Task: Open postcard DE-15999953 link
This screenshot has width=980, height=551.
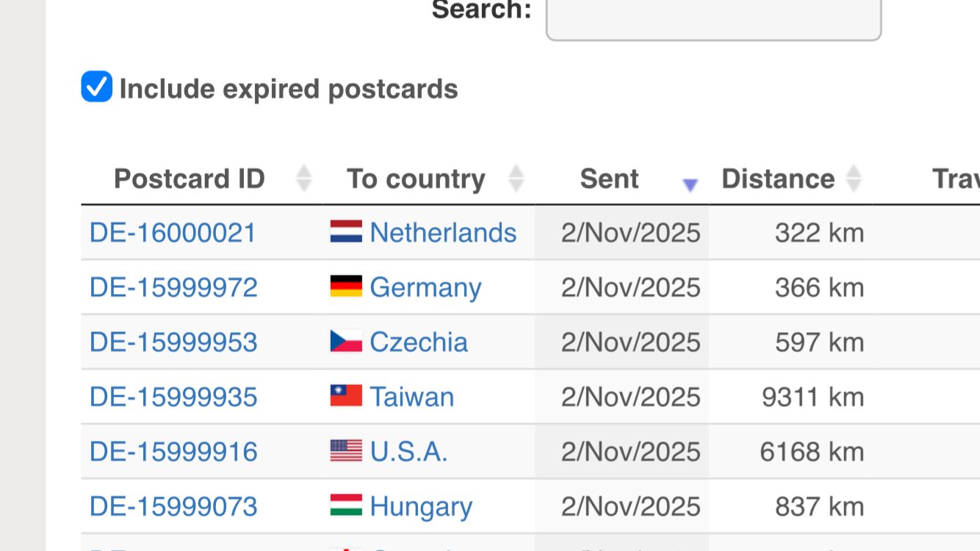Action: coord(173,342)
